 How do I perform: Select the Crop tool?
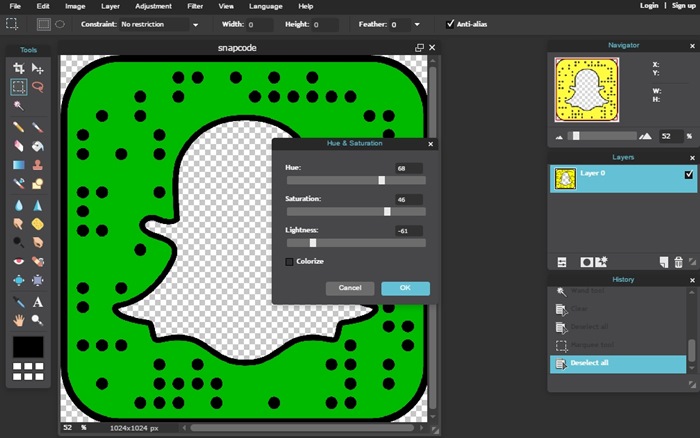(19, 68)
